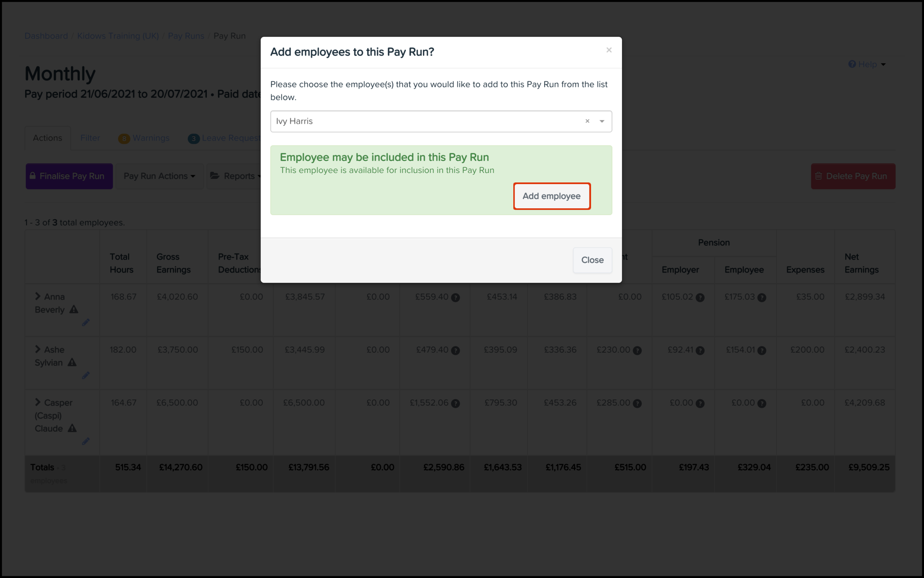The height and width of the screenshot is (578, 924).
Task: Click the totals net earnings £9,509.25
Action: click(869, 467)
